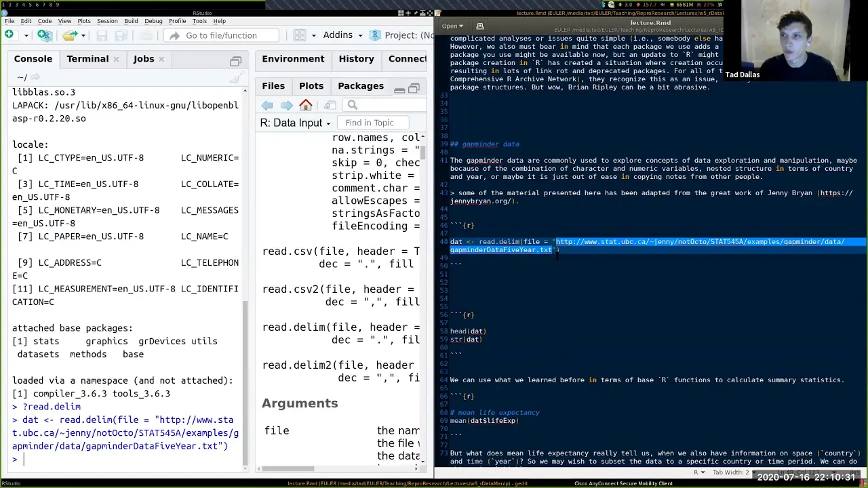868x488 pixels.
Task: Open the Edit menu in RStudio
Action: coord(26,21)
